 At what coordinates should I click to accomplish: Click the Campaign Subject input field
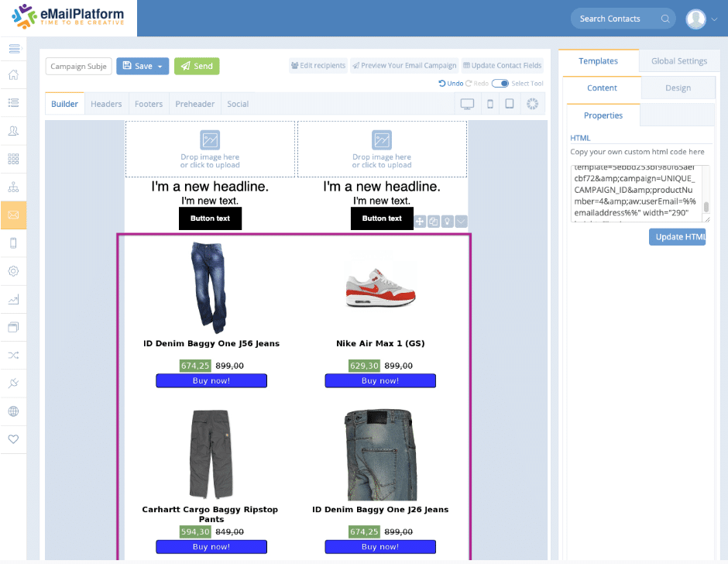coord(78,66)
